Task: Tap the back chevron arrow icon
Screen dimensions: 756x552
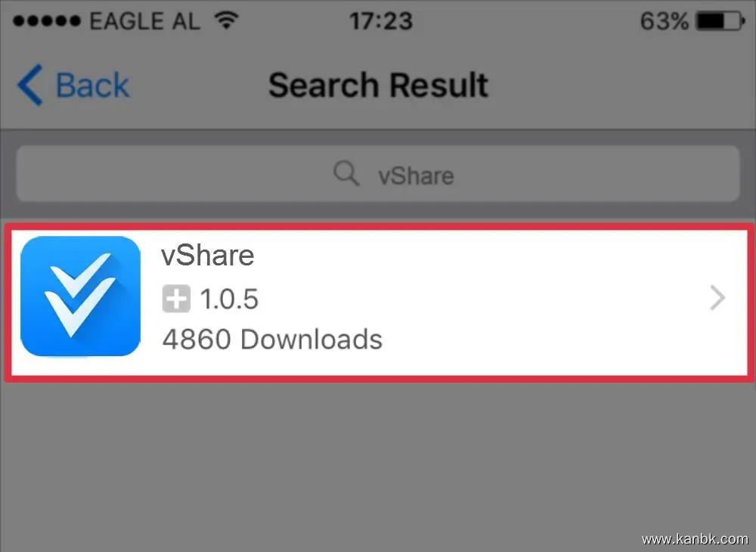Action: coord(30,85)
